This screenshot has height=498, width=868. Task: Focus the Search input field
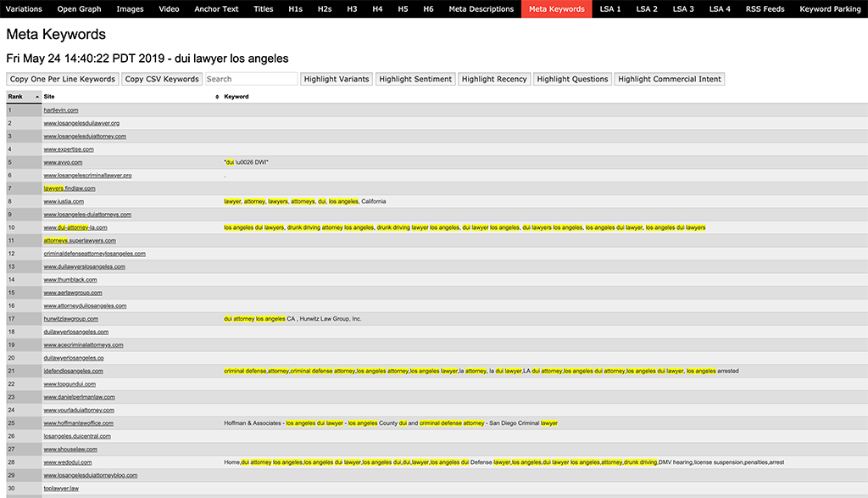point(251,79)
